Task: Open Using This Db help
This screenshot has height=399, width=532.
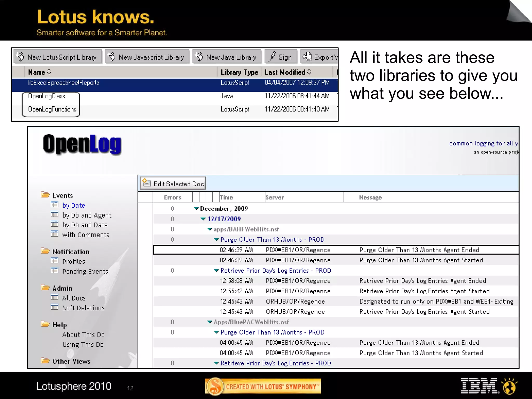Action: click(83, 345)
